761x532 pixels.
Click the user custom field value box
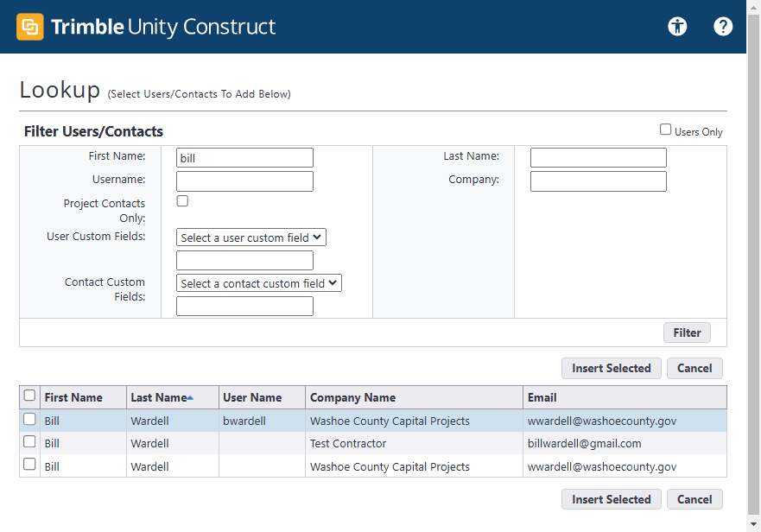244,260
